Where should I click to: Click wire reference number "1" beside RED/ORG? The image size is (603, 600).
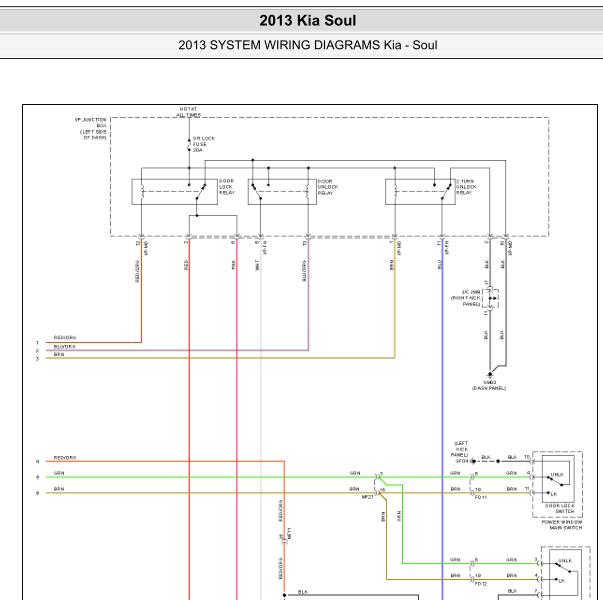pos(38,342)
